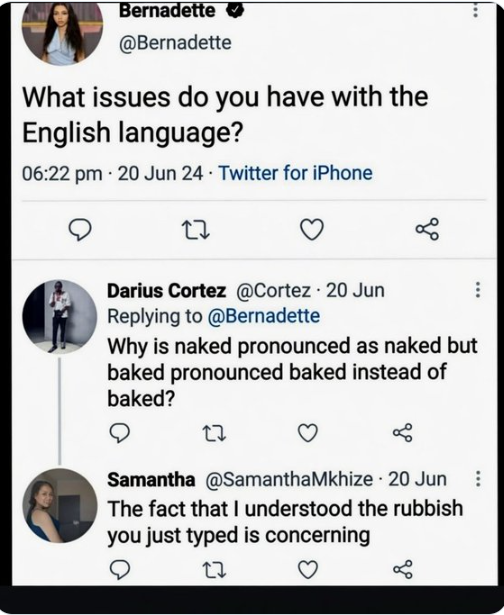Open the @Bernadette mention in Replying to

264,316
